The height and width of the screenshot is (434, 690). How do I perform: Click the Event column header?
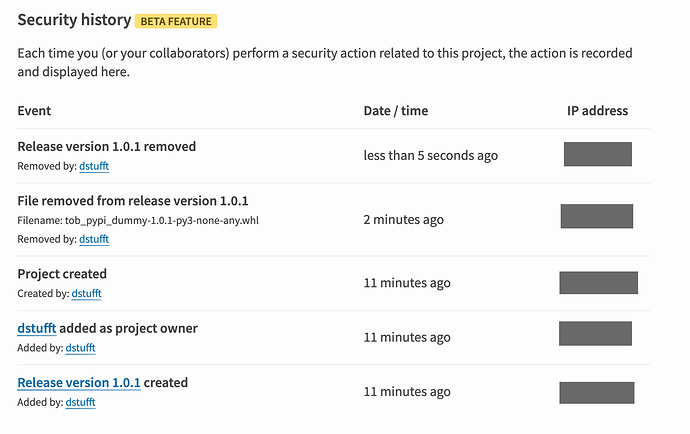[34, 111]
